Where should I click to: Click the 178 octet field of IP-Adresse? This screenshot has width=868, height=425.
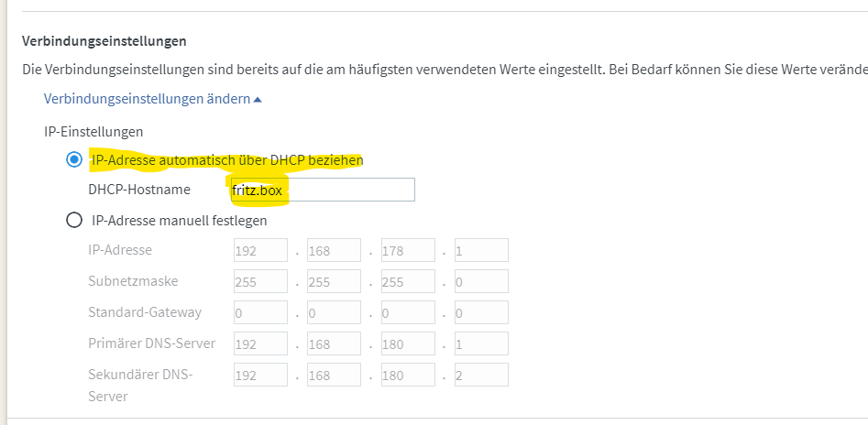(407, 250)
